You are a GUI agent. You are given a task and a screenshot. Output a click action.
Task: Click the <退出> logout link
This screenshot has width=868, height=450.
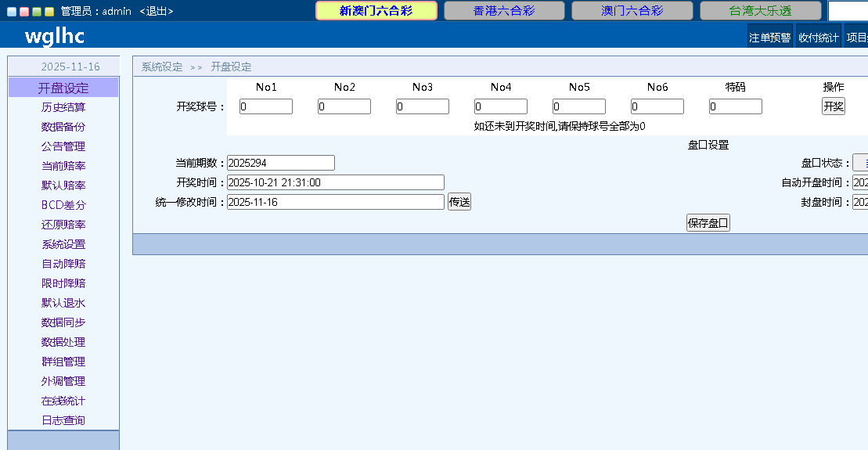[x=157, y=11]
